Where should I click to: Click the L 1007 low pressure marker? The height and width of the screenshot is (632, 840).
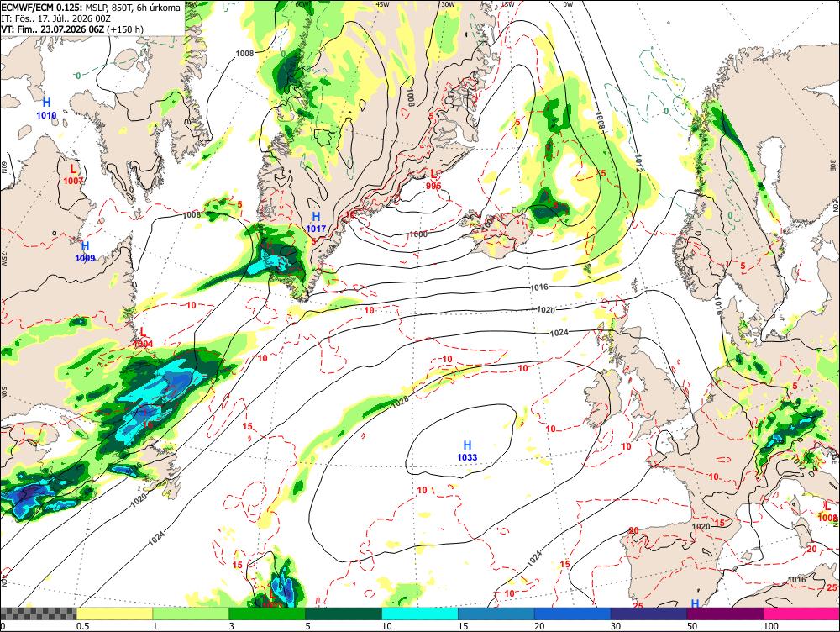(73, 175)
